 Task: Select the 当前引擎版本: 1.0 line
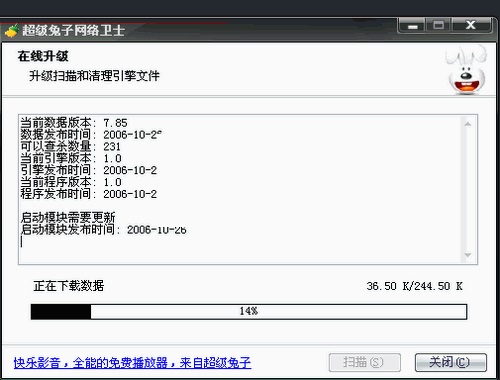coord(71,158)
